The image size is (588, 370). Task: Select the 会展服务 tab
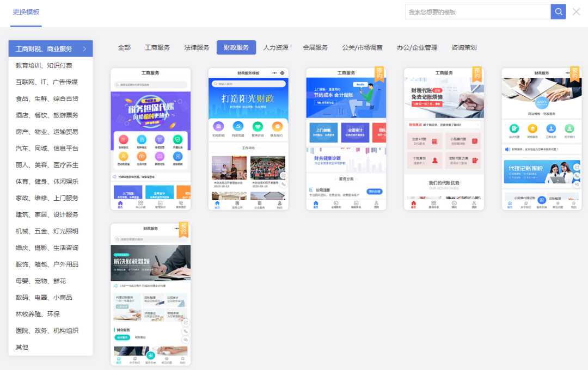[x=316, y=47]
